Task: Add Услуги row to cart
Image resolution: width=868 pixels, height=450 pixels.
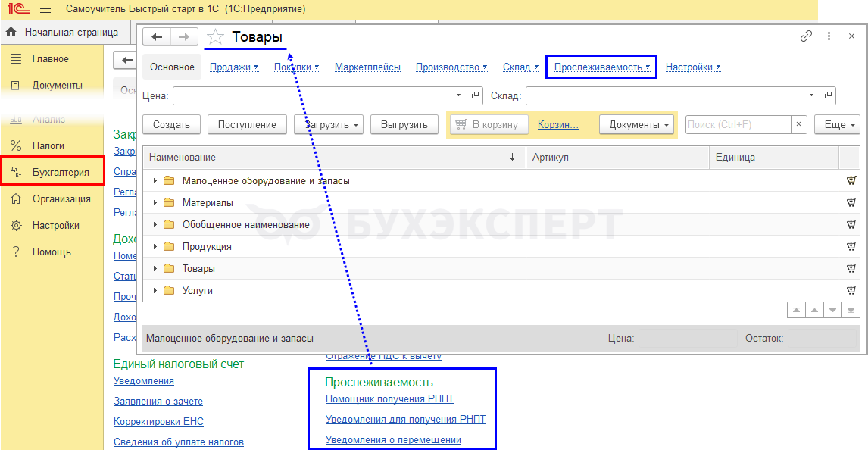Action: click(x=851, y=290)
